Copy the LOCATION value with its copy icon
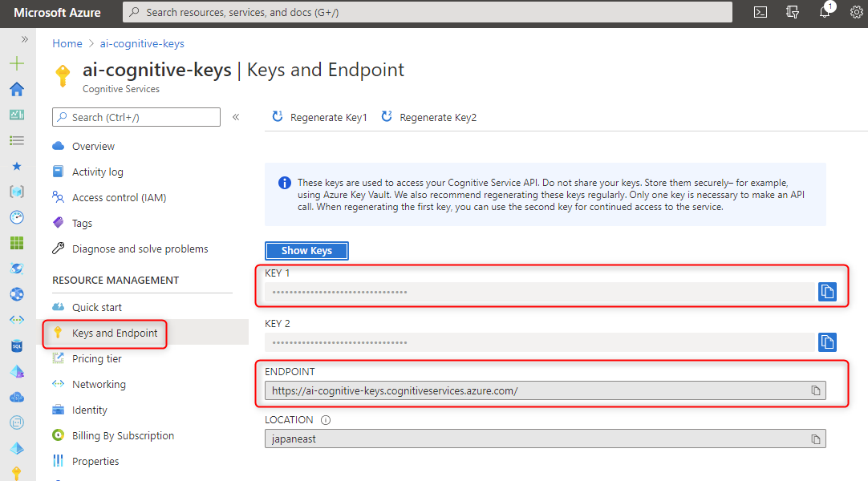 [815, 439]
